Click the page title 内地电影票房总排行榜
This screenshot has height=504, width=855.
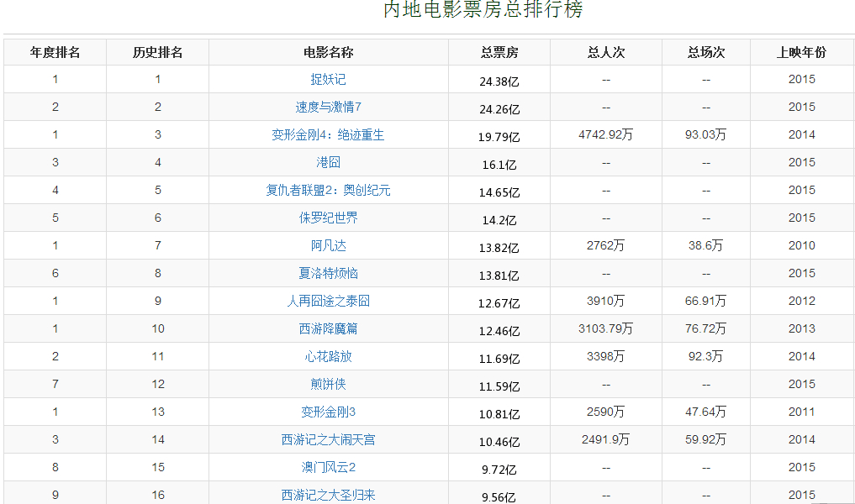pyautogui.click(x=483, y=9)
